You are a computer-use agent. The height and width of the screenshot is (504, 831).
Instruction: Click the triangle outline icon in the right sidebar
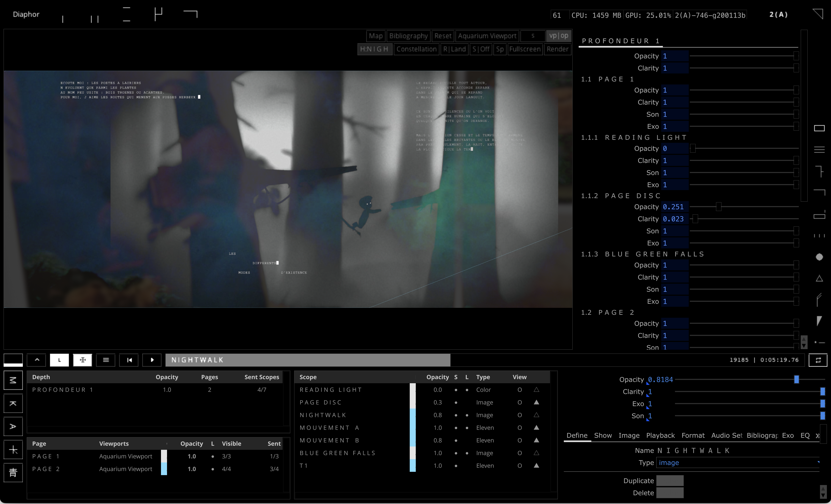tap(820, 278)
